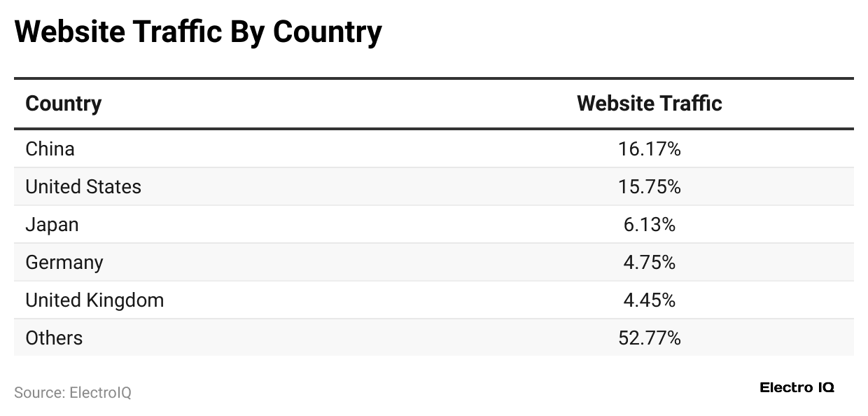Open the Source: ElectroIQ attribution link
868x416 pixels.
coord(73,392)
